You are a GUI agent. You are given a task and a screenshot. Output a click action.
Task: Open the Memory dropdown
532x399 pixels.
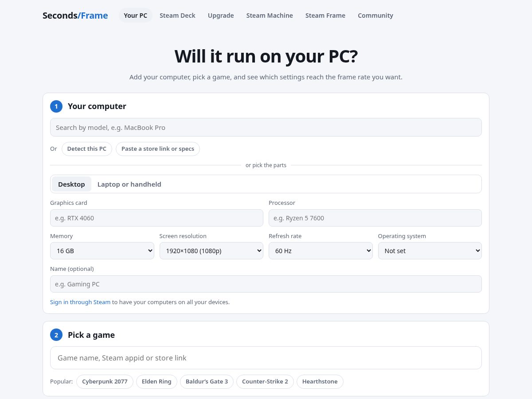click(x=102, y=251)
